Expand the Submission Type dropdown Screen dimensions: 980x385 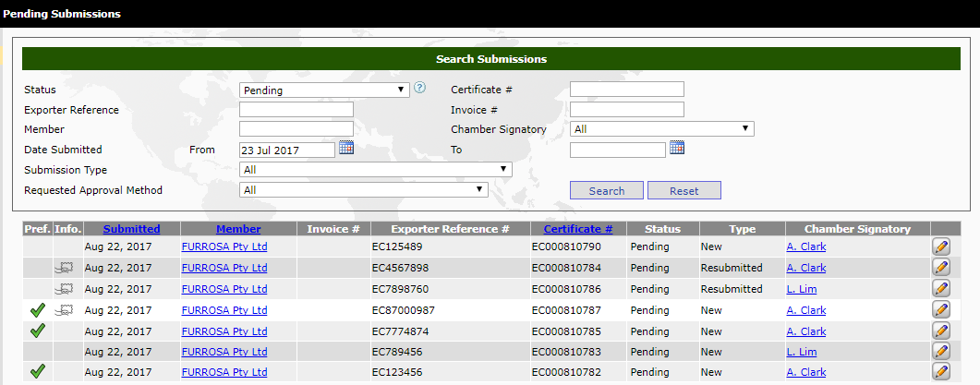point(375,170)
